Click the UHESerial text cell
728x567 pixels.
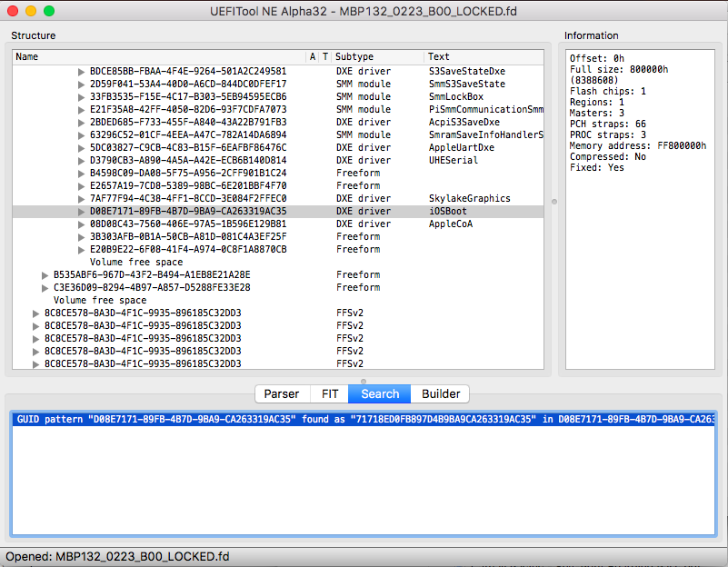(454, 161)
